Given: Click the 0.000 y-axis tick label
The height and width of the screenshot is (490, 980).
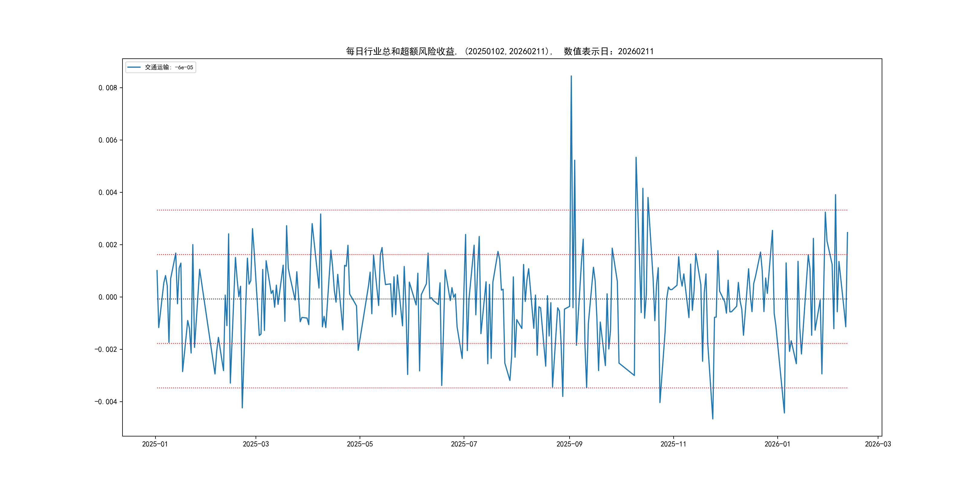Looking at the screenshot, I should coord(108,297).
